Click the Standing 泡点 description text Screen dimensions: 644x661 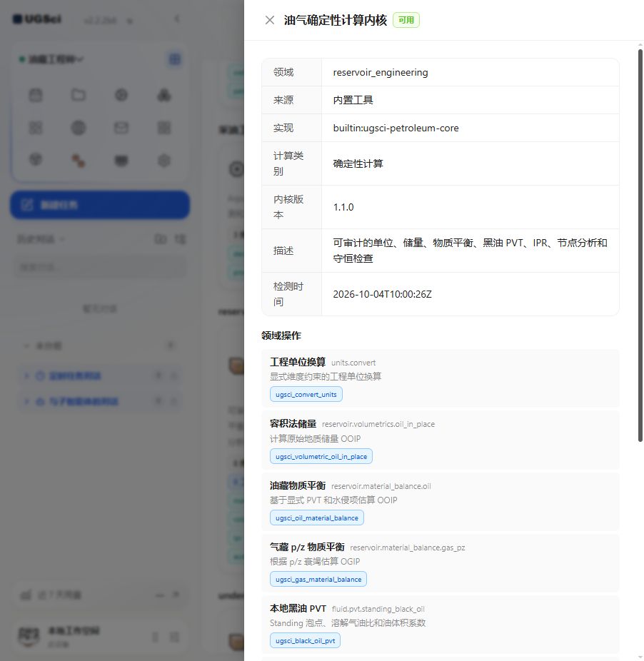[348, 623]
